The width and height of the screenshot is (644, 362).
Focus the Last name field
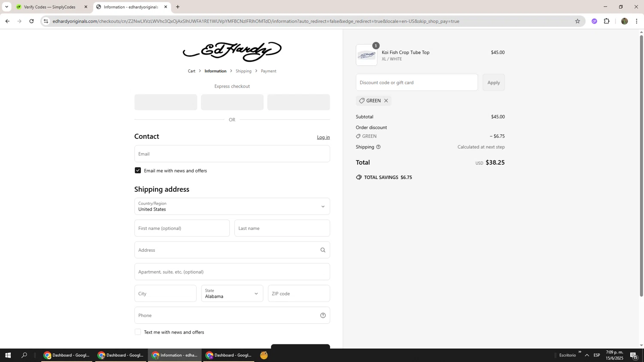[282, 228]
